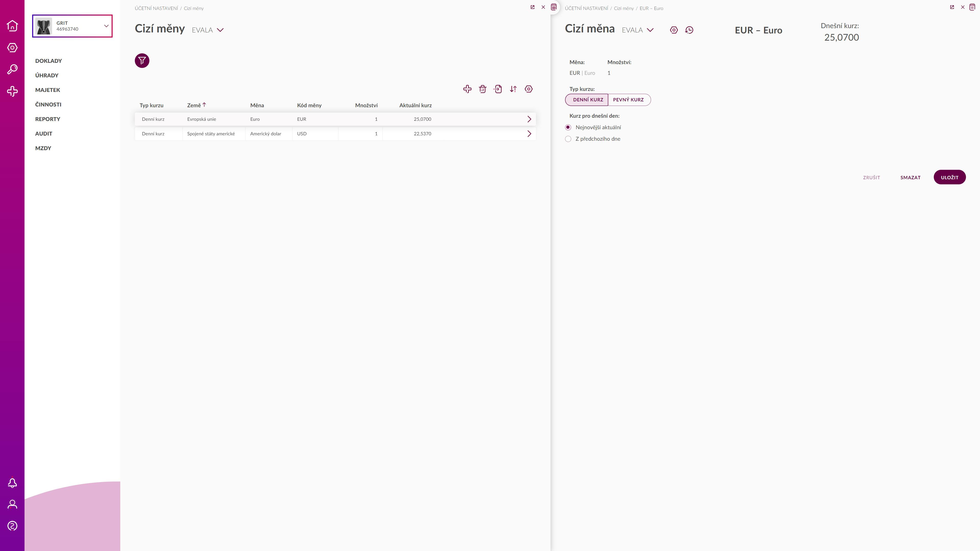Add new currency with plus toolbar icon
The image size is (980, 551).
[x=467, y=89]
